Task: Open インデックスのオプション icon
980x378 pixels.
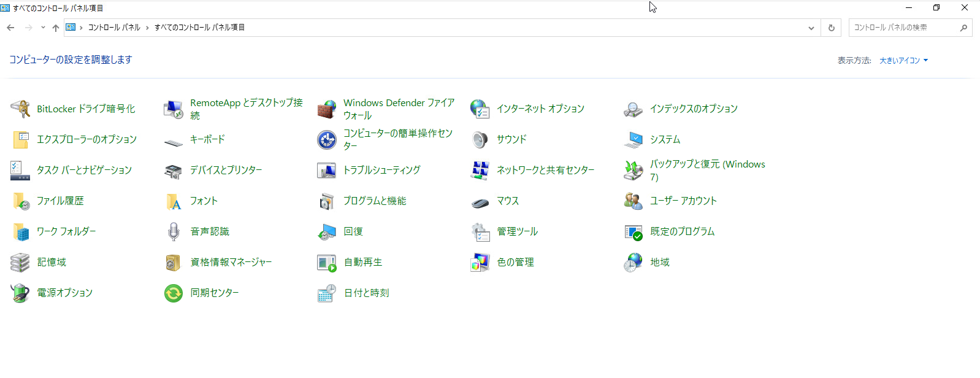Action: 634,109
